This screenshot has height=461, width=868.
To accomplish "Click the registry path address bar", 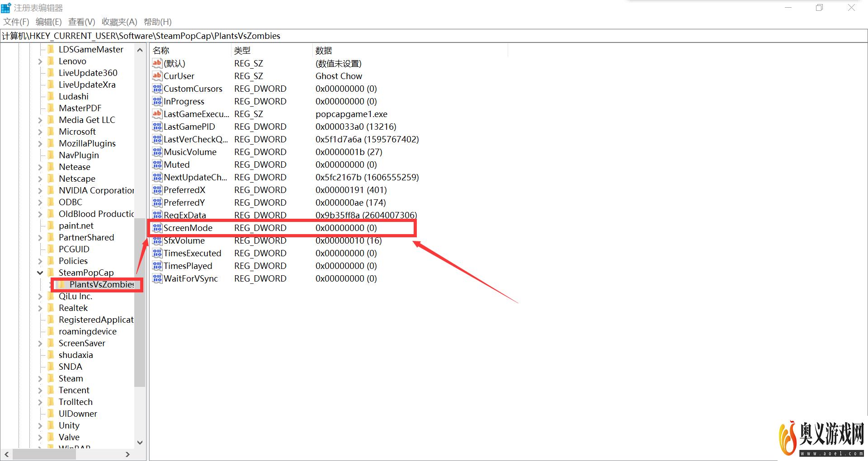I will coord(434,36).
